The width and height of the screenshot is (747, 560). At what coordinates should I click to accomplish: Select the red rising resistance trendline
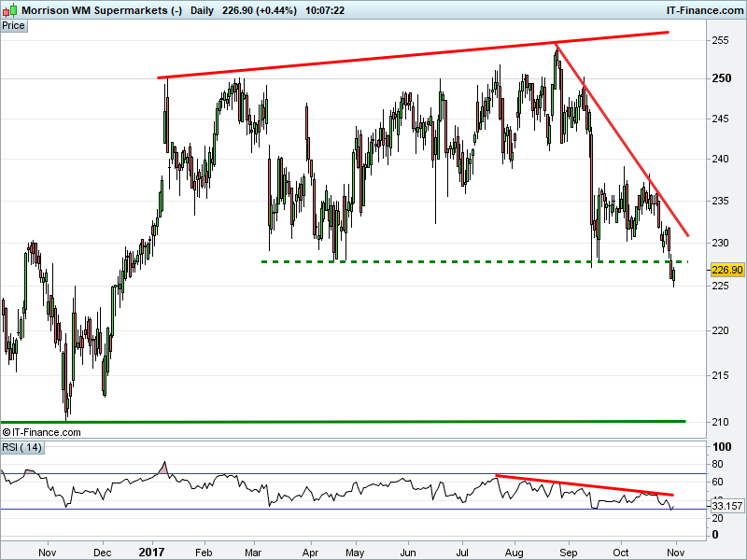[x=413, y=55]
